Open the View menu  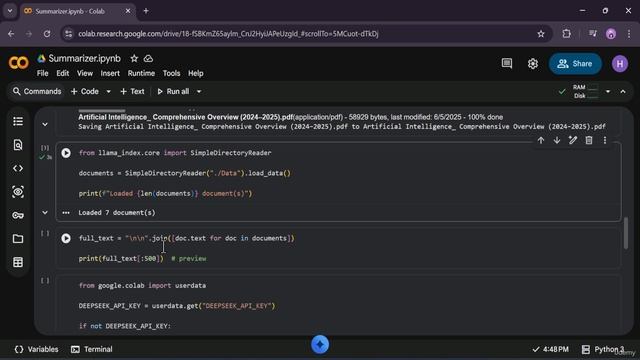85,73
